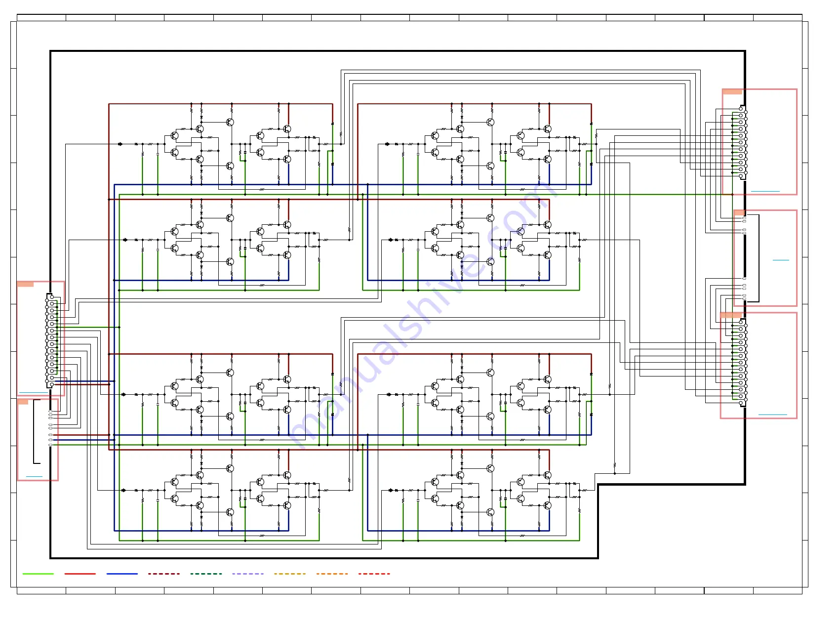This screenshot has height=624, width=840.
Task: Open the cyan link in bottom-right connector box
Action: (x=772, y=415)
